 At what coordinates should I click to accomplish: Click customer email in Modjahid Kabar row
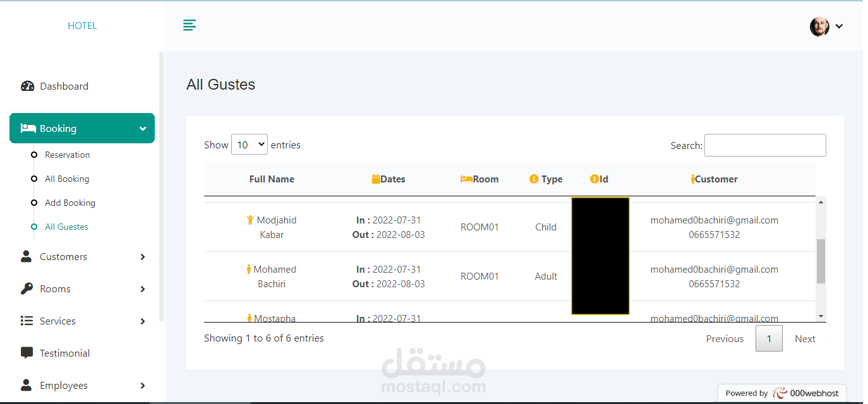click(714, 220)
